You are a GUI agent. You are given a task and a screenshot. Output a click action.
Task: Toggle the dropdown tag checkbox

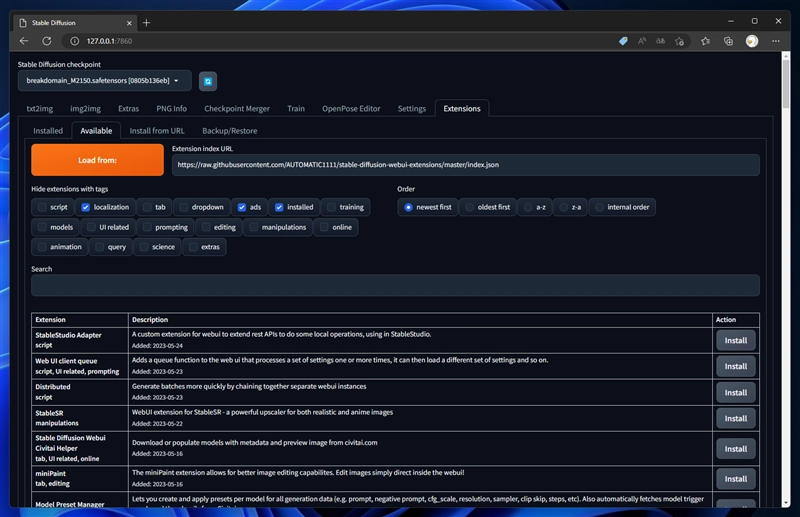184,207
